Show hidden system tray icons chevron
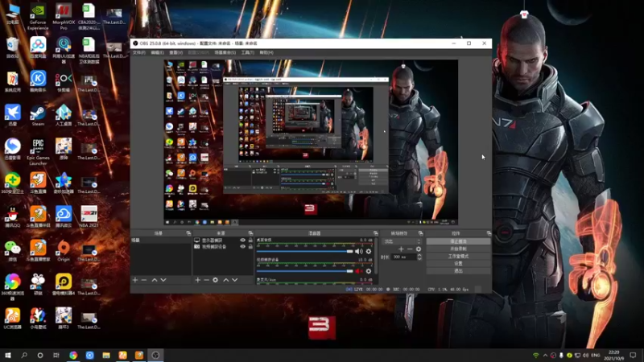The height and width of the screenshot is (362, 644). 545,355
